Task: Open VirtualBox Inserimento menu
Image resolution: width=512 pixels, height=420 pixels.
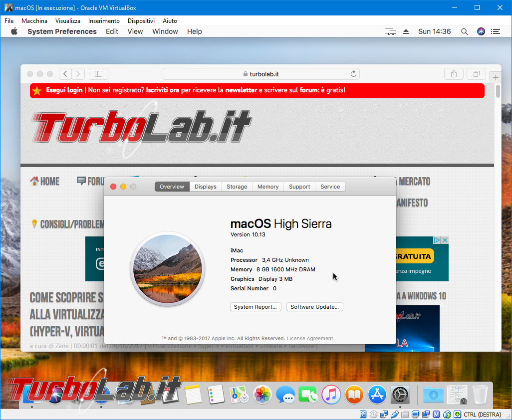Action: pos(104,20)
